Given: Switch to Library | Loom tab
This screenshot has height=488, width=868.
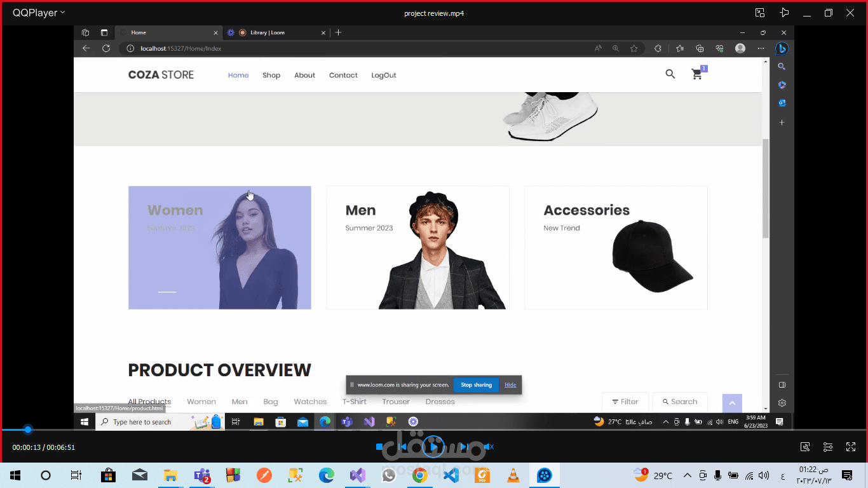Looking at the screenshot, I should [276, 32].
